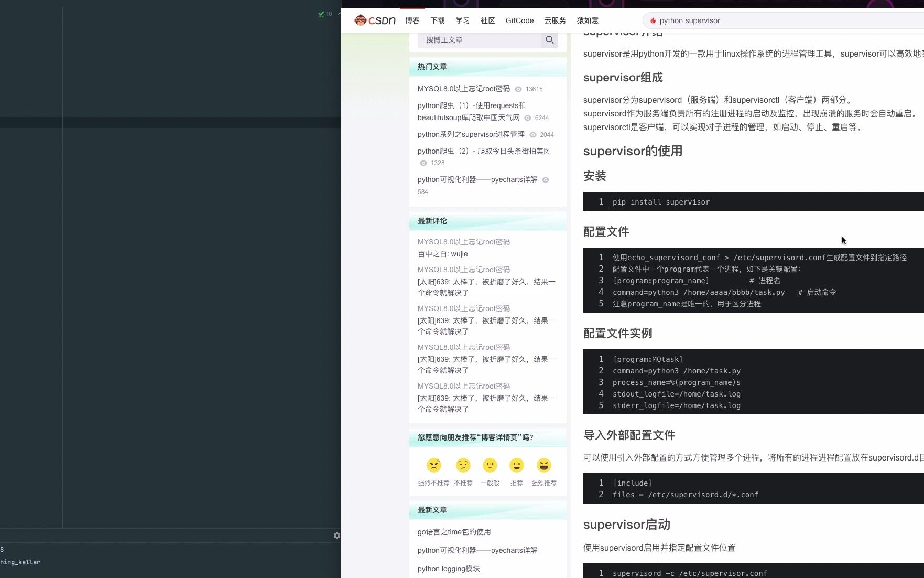Open the 社区 nav menu
Screen dimensions: 924x578
pos(488,20)
